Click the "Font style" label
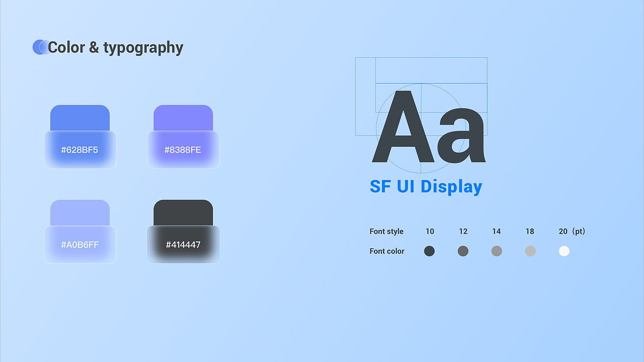 coord(386,231)
